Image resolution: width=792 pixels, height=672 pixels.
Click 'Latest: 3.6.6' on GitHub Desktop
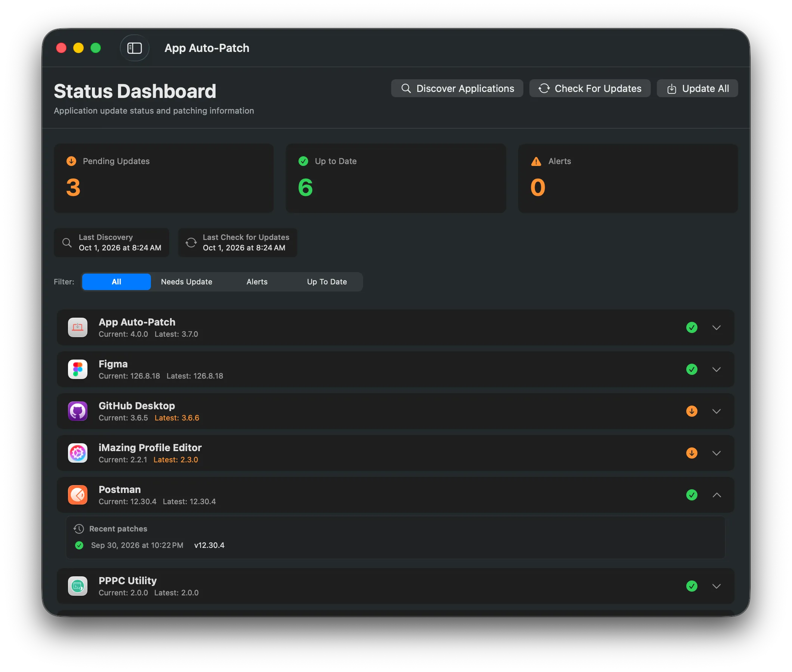pyautogui.click(x=177, y=418)
